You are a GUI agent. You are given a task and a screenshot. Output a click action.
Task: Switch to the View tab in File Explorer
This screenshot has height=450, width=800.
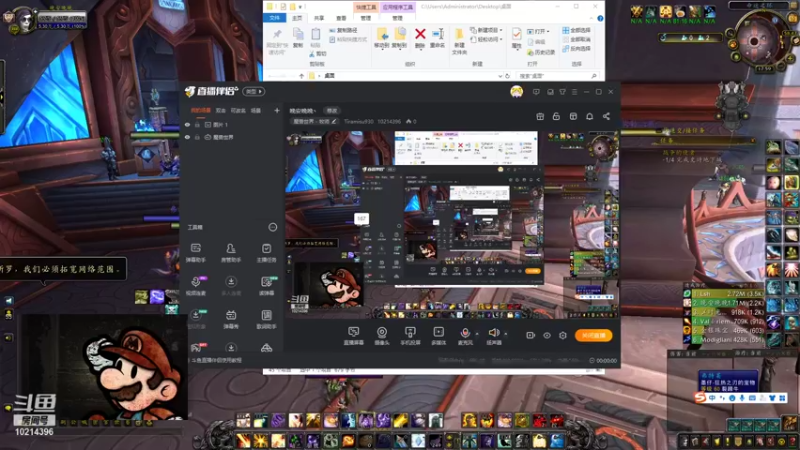[341, 18]
